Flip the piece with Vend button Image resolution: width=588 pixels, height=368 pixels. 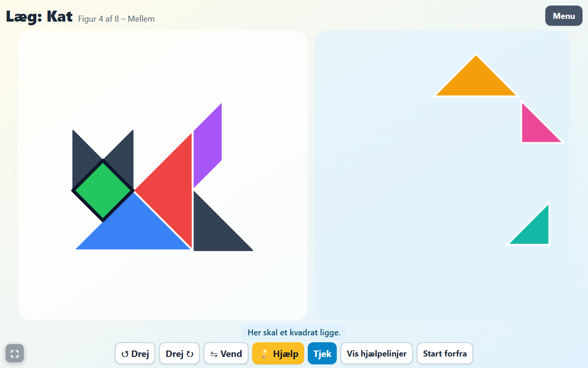pyautogui.click(x=226, y=353)
